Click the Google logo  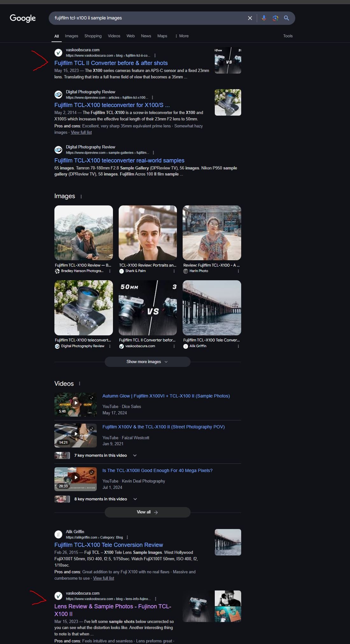pos(23,18)
